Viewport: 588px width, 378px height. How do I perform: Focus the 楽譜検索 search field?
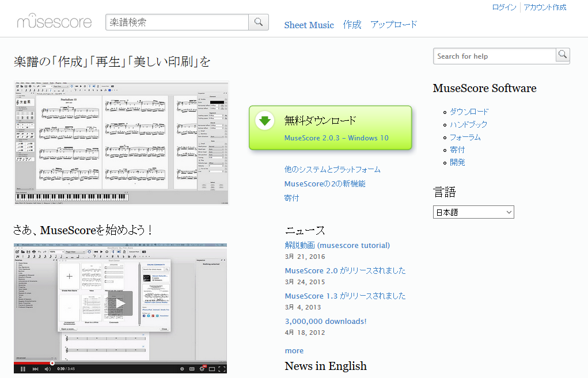[177, 22]
